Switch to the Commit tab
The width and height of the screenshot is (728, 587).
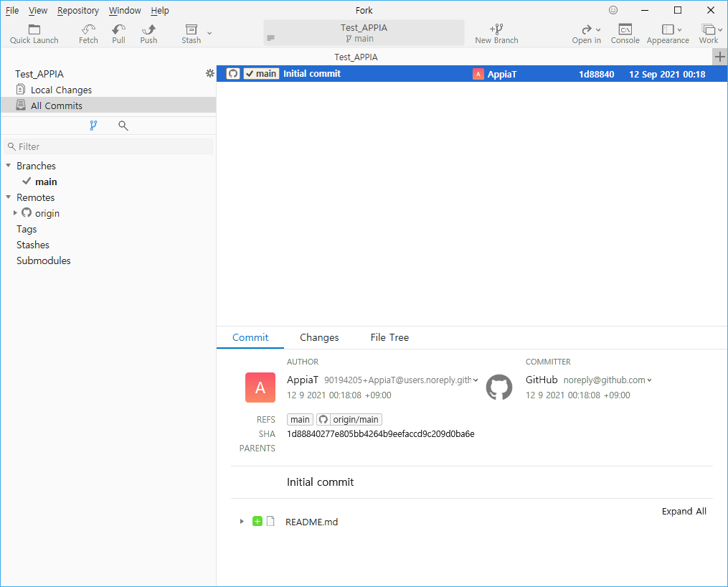[250, 337]
